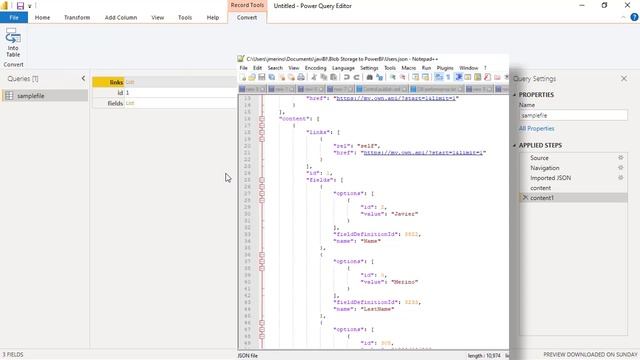The width and height of the screenshot is (640, 360).
Task: Select the Imported JSON applied step
Action: point(550,178)
